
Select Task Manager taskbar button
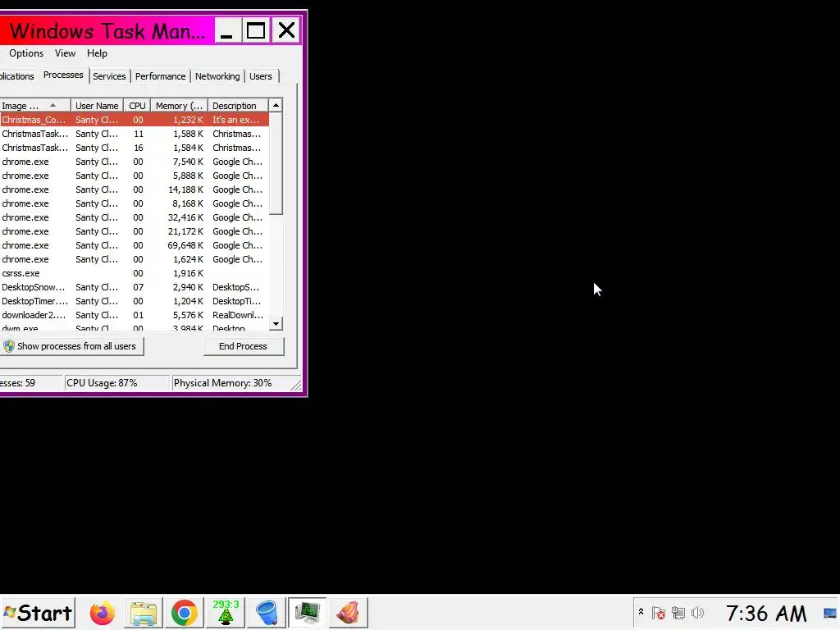click(x=307, y=613)
